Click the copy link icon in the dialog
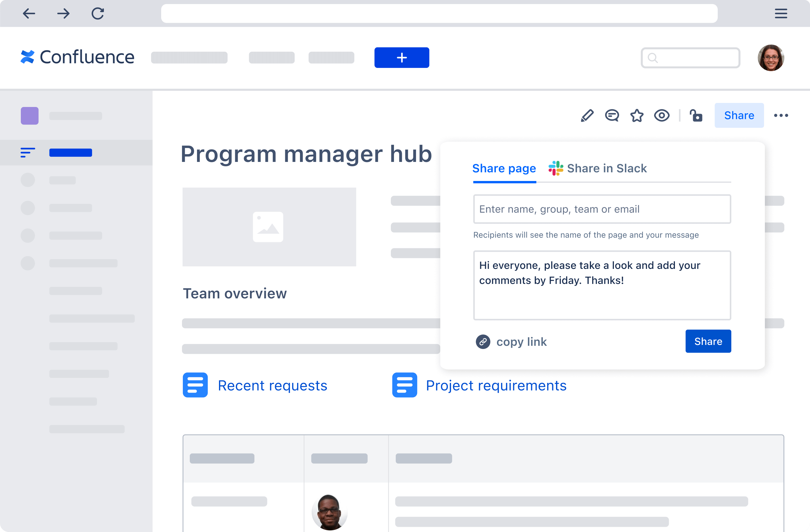Image resolution: width=810 pixels, height=532 pixels. (x=483, y=341)
